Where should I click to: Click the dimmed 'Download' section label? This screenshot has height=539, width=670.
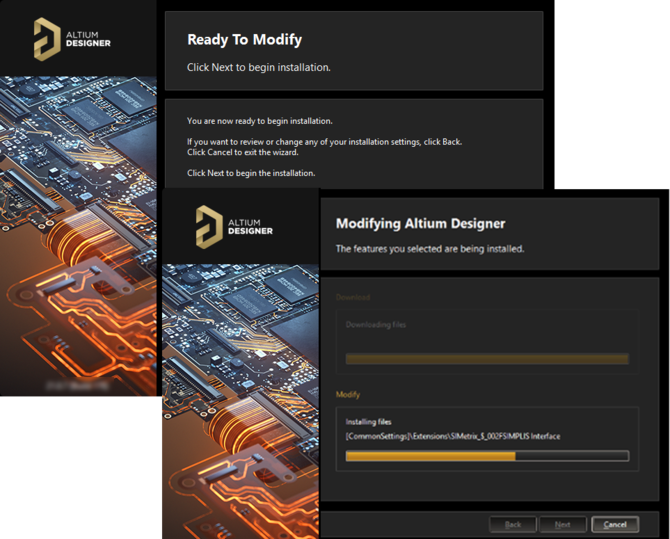pyautogui.click(x=352, y=298)
